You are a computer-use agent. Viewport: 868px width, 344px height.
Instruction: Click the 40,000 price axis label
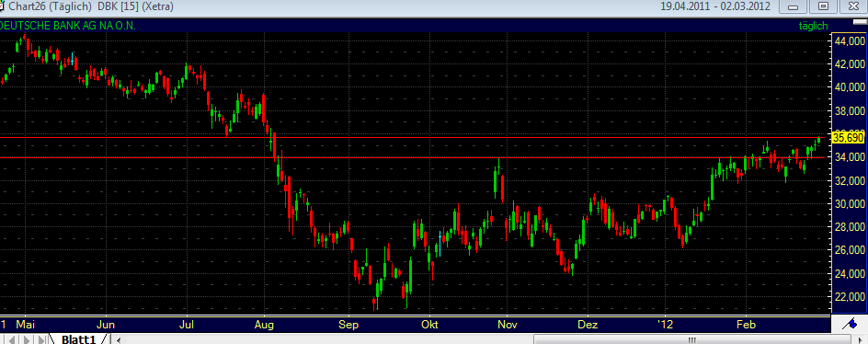click(x=850, y=87)
